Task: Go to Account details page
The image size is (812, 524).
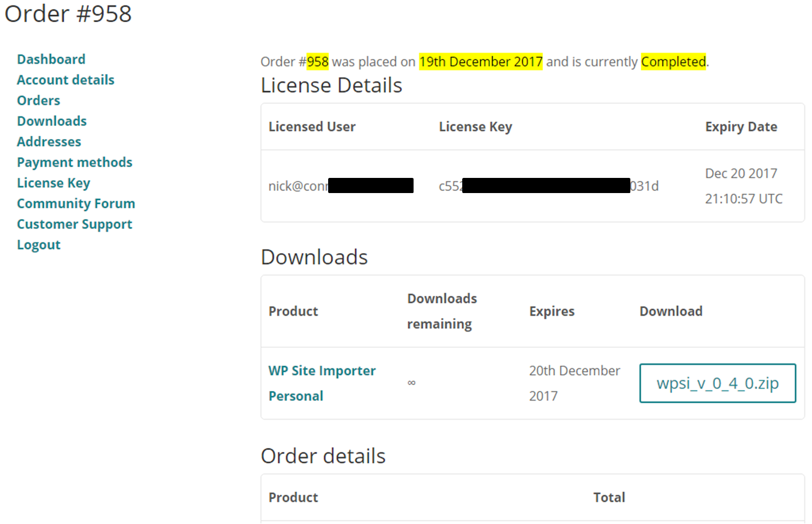Action: pyautogui.click(x=65, y=80)
